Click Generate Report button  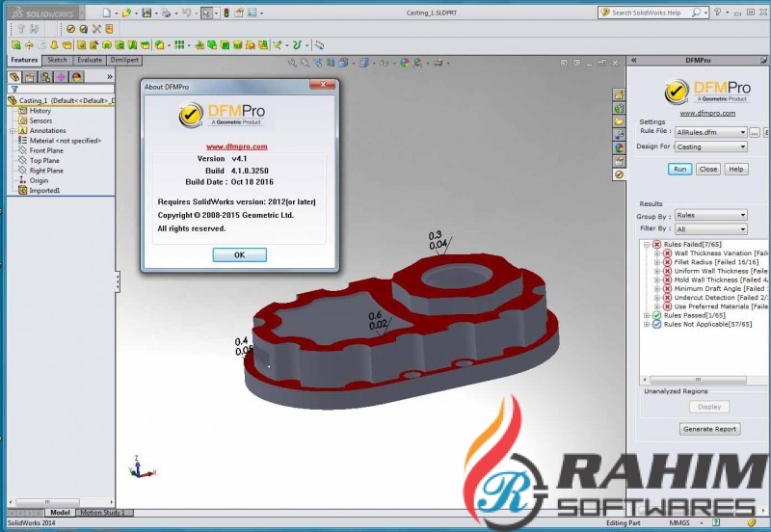coord(709,429)
